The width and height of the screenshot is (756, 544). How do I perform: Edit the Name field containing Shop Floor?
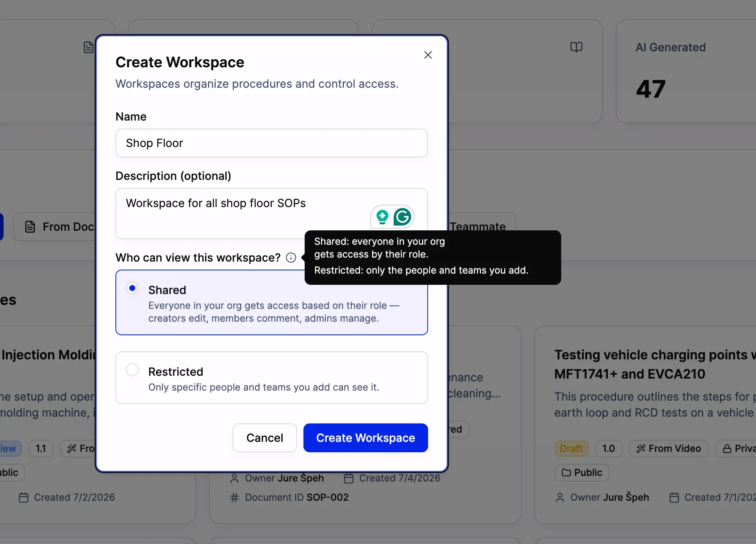point(272,143)
